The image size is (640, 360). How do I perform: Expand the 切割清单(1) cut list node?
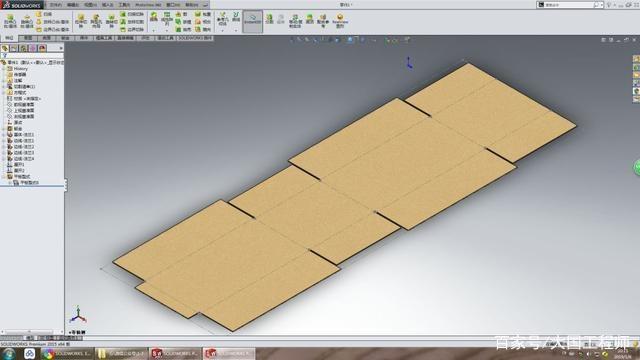point(4,87)
